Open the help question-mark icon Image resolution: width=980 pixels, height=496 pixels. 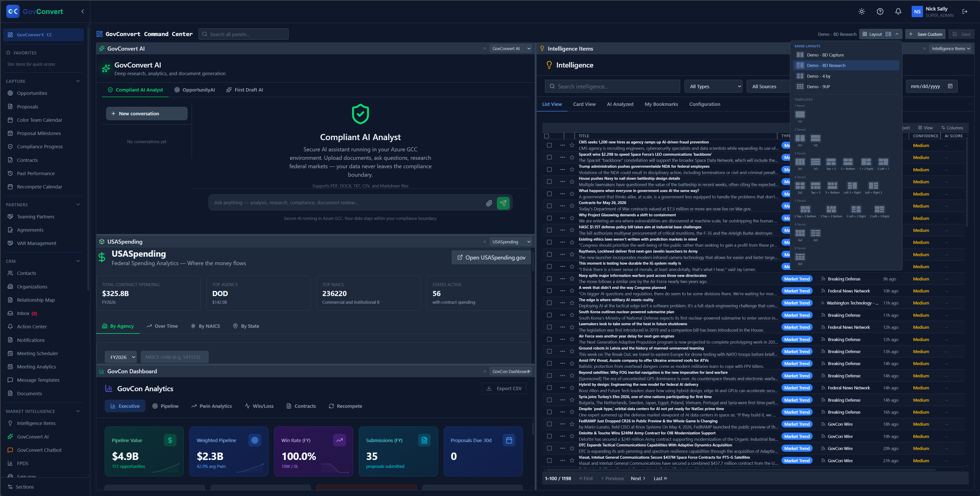[x=880, y=12]
